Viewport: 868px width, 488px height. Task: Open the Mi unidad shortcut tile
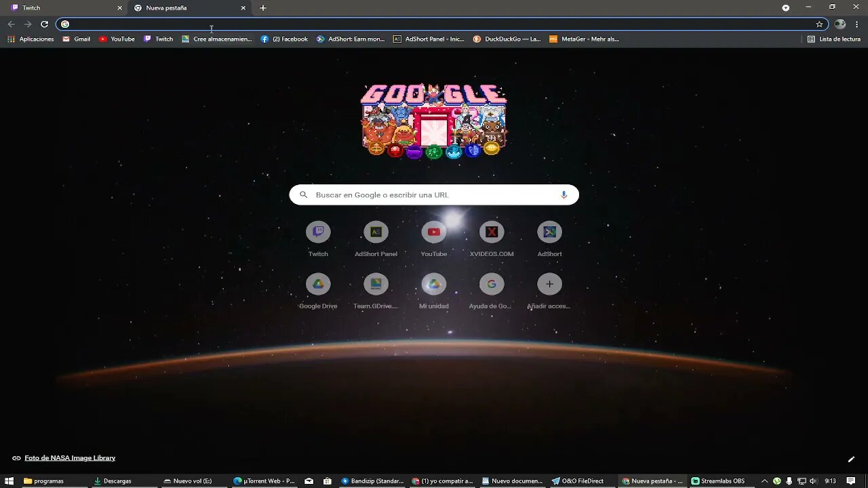[x=434, y=291]
